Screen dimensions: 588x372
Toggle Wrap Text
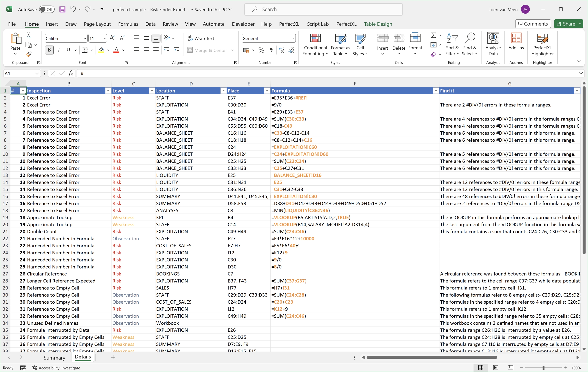(x=201, y=38)
